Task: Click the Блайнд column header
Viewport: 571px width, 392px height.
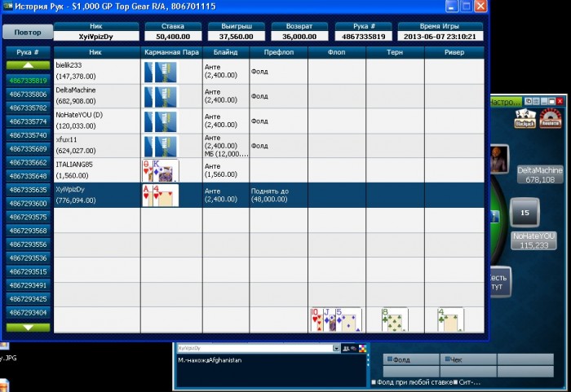Action: (x=226, y=52)
